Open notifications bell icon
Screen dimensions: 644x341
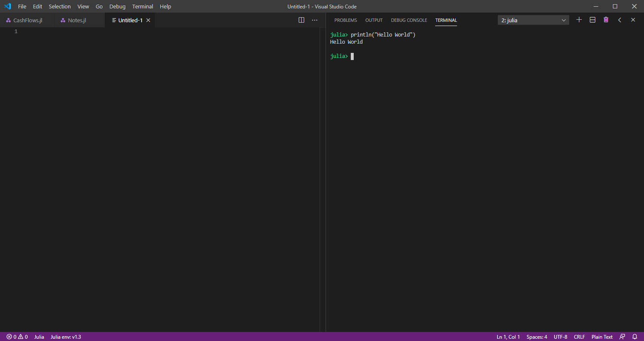(635, 337)
